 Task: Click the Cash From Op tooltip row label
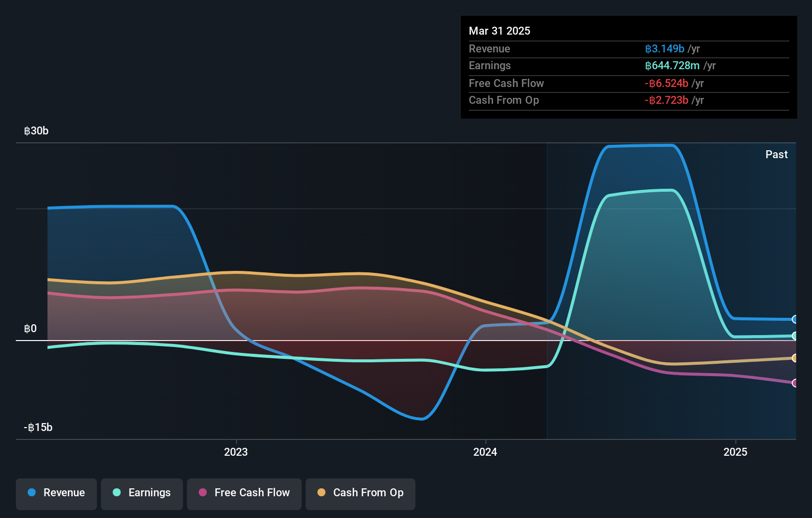pyautogui.click(x=504, y=100)
